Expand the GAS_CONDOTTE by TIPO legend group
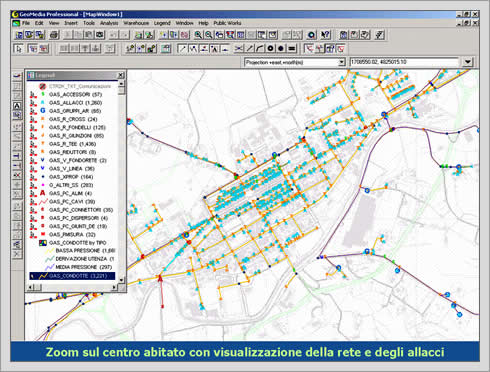 (43, 243)
